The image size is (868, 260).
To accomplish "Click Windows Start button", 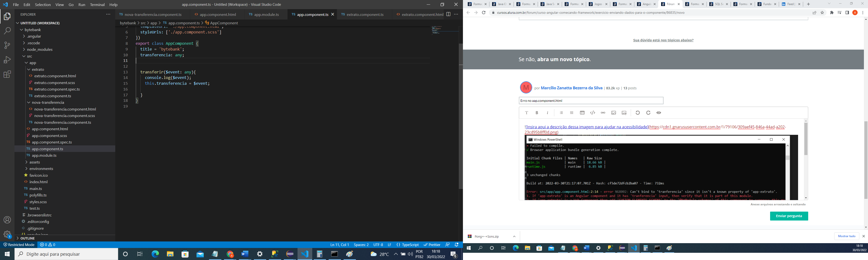I will pyautogui.click(x=7, y=254).
